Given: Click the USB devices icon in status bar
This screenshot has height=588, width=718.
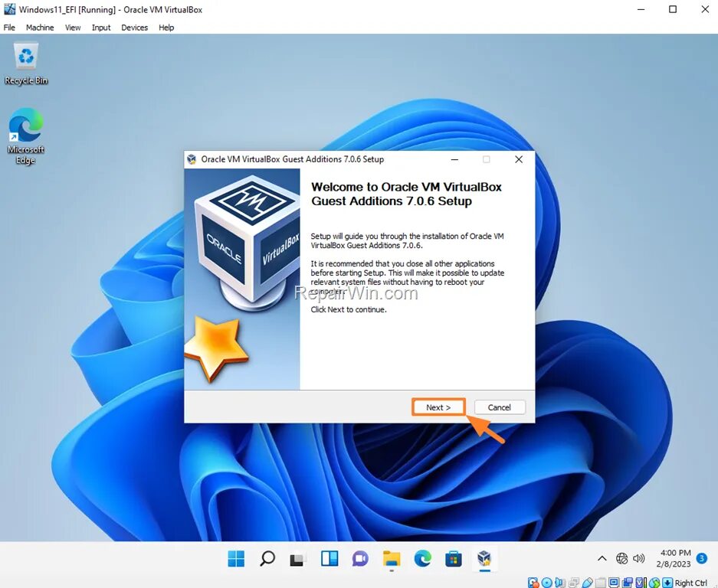Looking at the screenshot, I should pyautogui.click(x=587, y=583).
